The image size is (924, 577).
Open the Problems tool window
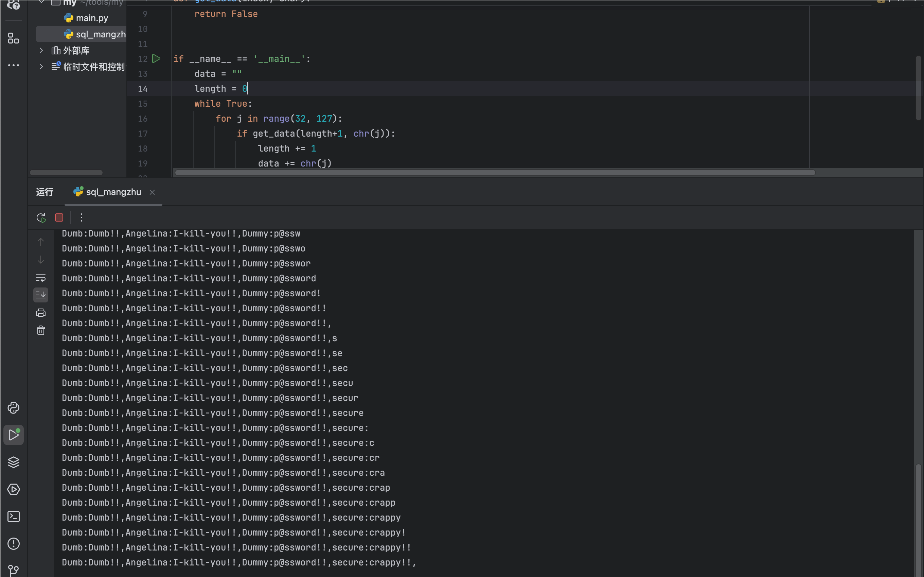(x=14, y=543)
